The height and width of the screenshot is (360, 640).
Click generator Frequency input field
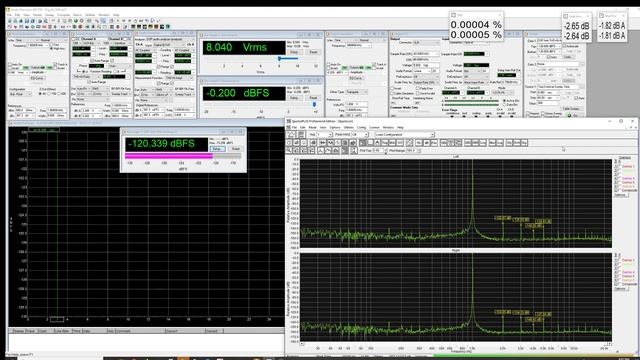[38, 45]
